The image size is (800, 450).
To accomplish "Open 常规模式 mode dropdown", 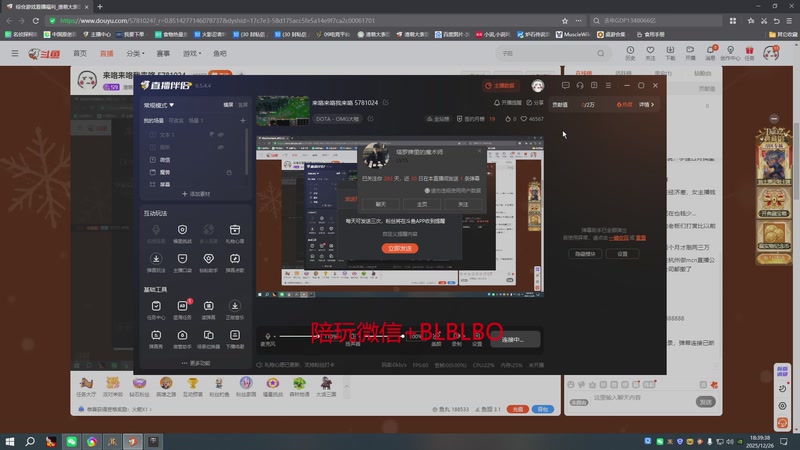I will (x=159, y=105).
